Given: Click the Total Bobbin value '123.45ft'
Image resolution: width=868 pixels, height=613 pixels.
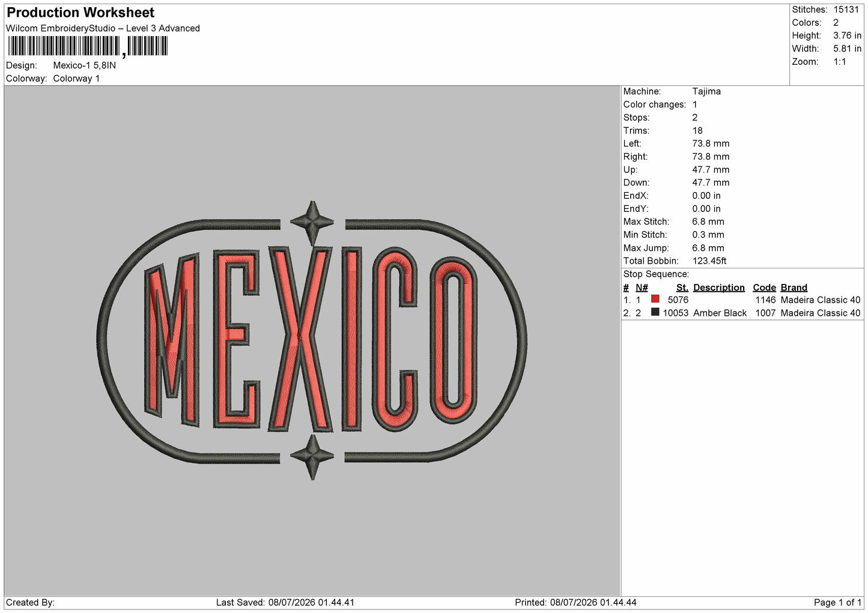Looking at the screenshot, I should tap(709, 261).
